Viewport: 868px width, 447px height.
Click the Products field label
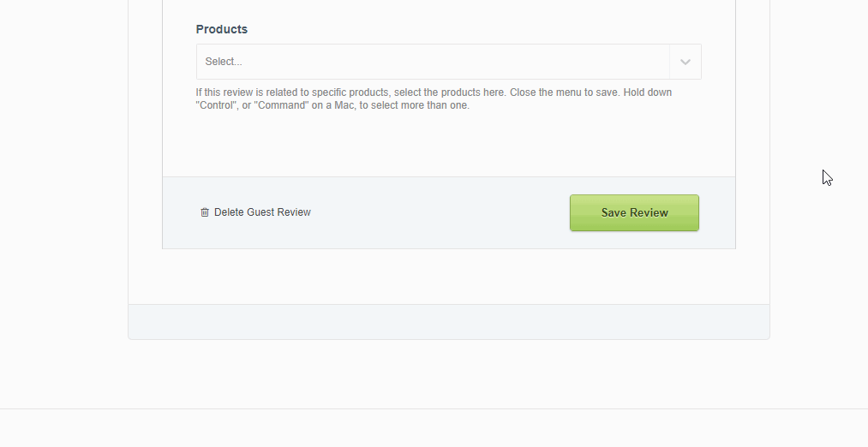222,29
